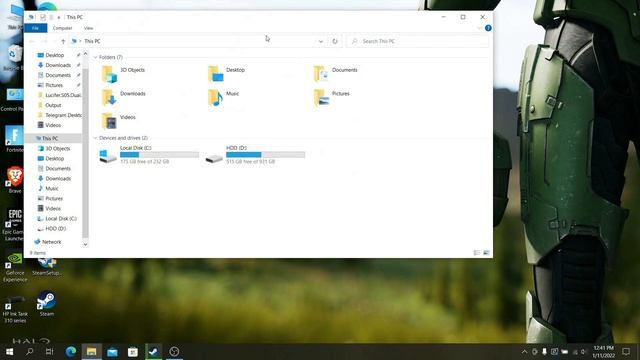The width and height of the screenshot is (640, 360).
Task: Select Local Disk (C:) in navigation pane
Action: [57, 218]
